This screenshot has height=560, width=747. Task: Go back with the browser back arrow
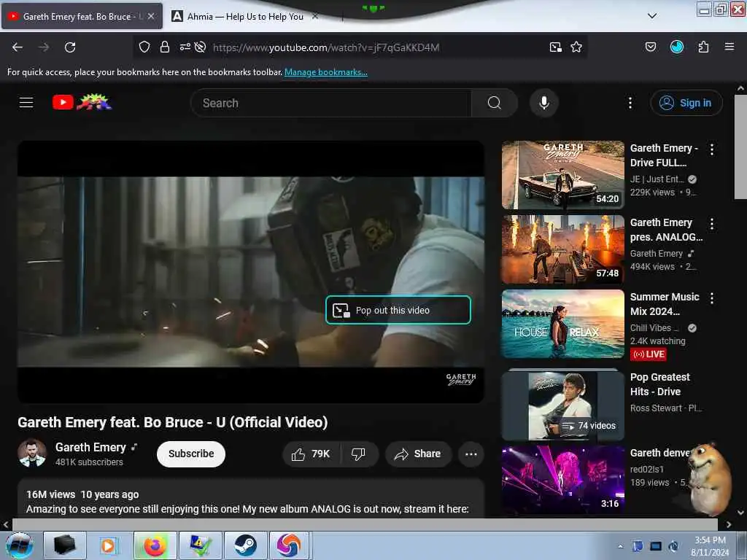18,47
